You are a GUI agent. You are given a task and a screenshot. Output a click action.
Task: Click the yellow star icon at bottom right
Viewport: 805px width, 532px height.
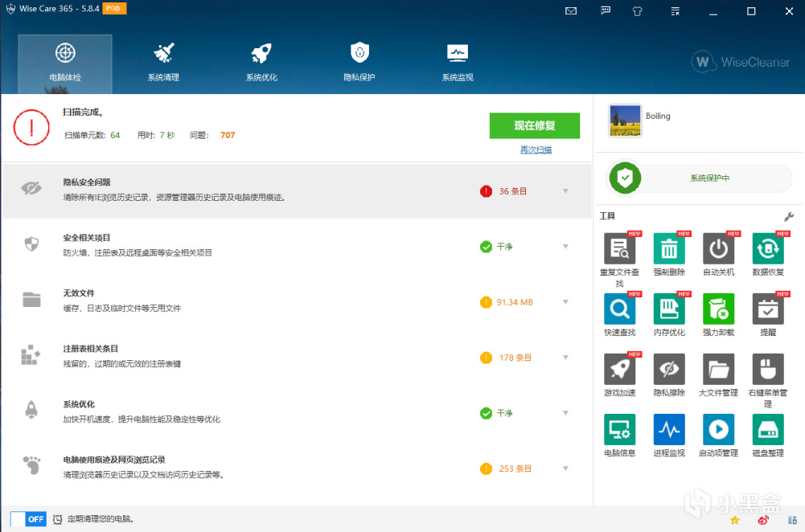pos(735,520)
